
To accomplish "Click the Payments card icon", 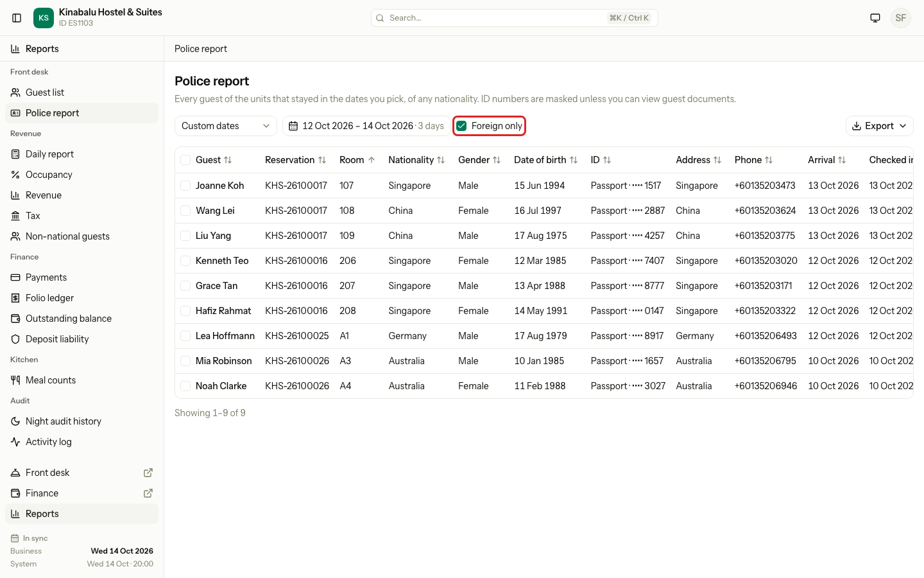I will pyautogui.click(x=15, y=277).
